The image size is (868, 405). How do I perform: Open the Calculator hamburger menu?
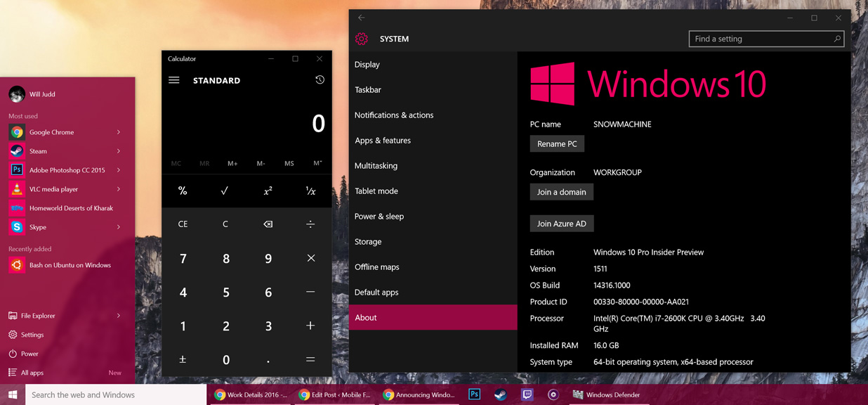tap(174, 80)
